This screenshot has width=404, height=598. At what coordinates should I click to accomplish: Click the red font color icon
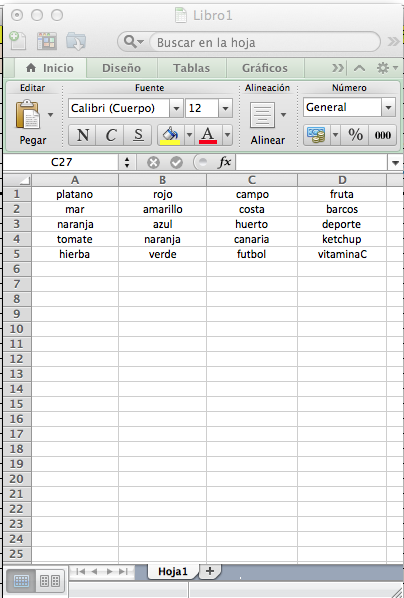pyautogui.click(x=208, y=135)
